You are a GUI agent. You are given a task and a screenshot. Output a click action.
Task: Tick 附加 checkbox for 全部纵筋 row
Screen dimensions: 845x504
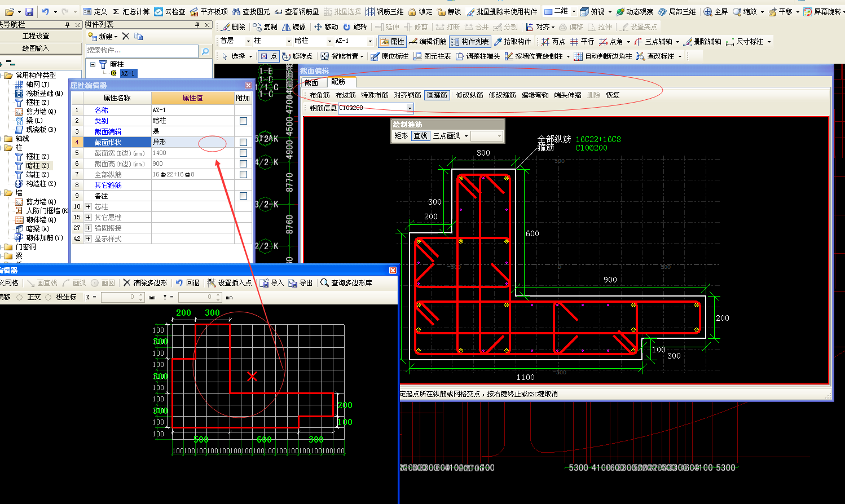coord(243,174)
